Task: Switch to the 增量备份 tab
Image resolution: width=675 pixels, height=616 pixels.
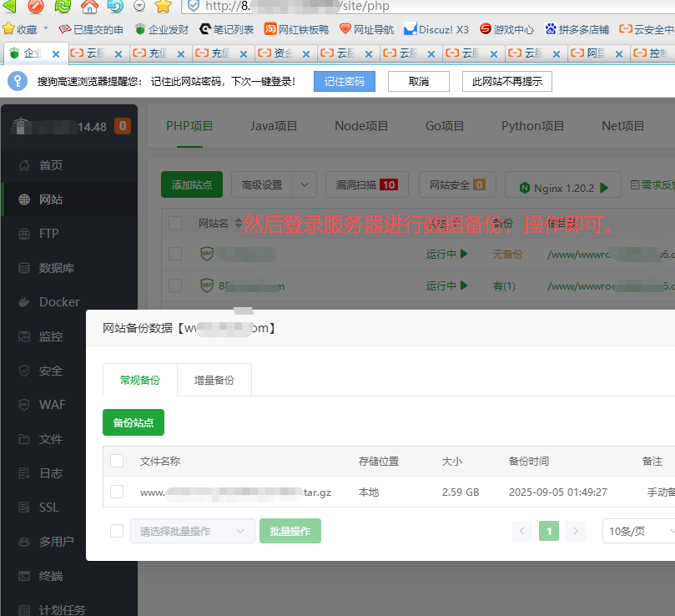Action: [x=214, y=380]
